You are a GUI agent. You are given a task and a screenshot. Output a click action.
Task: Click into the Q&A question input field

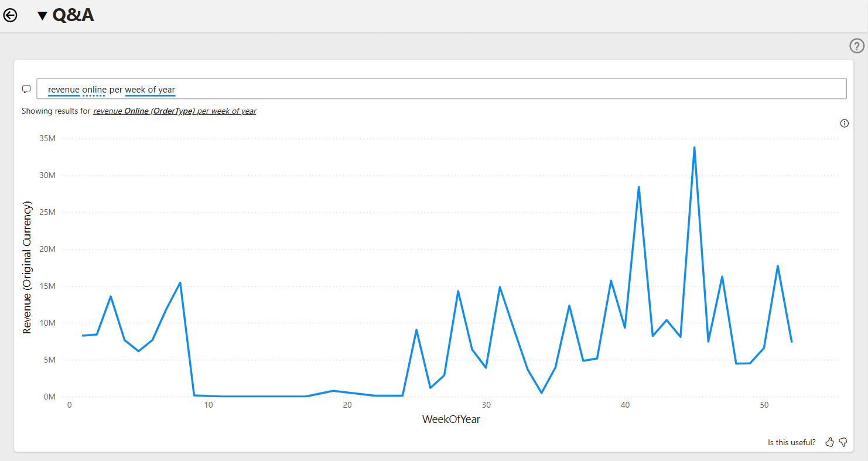[x=442, y=89]
